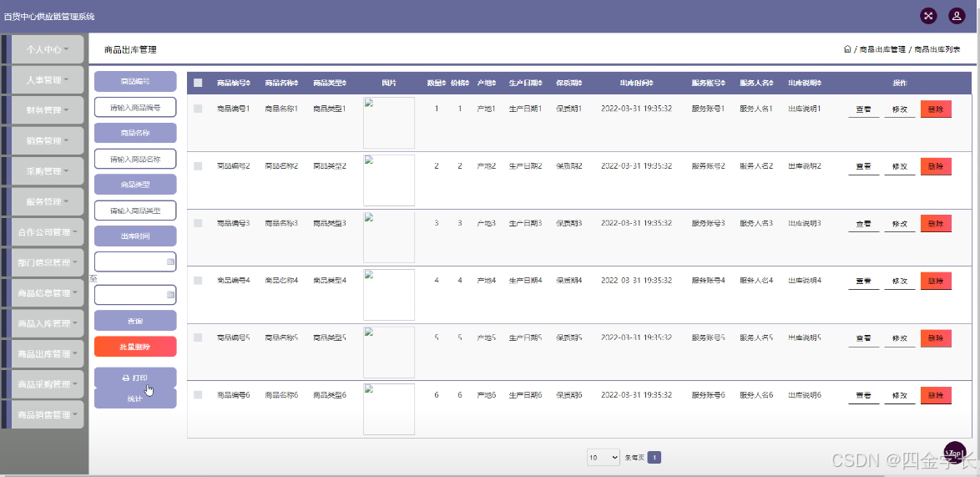Sort by 出库说明 column header
The height and width of the screenshot is (477, 980).
tap(805, 84)
